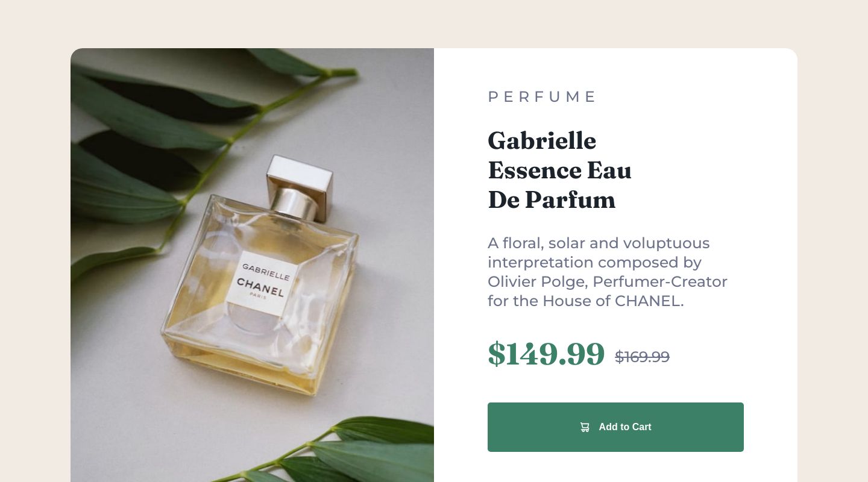Click the PARIS text on bottle label
Viewport: 868px width, 482px height.
pos(257,297)
